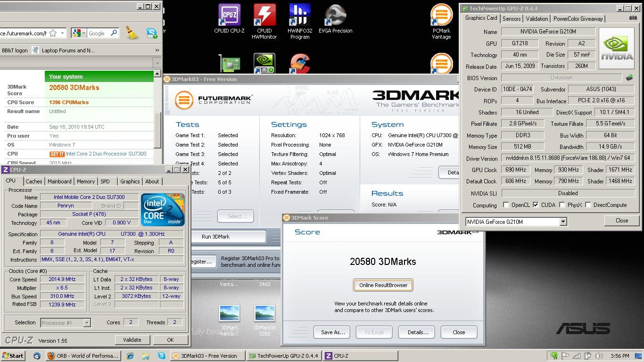Click the system clock showing 3:56 PM

(619, 356)
